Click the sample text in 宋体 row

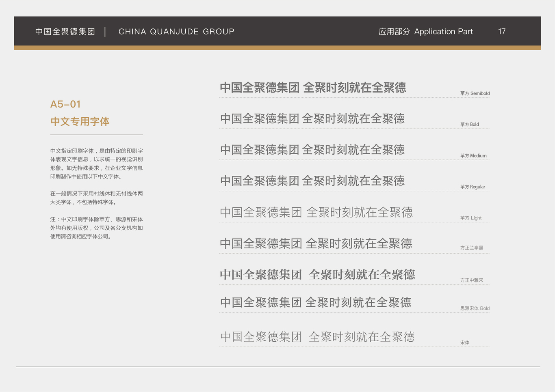(x=317, y=337)
